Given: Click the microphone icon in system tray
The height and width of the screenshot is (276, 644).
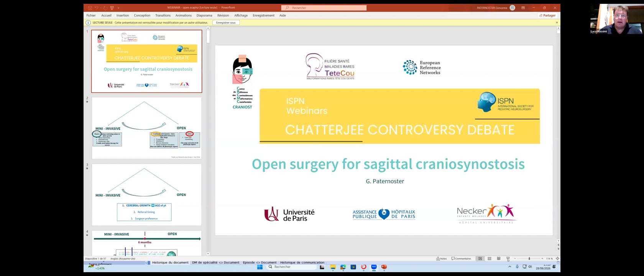Looking at the screenshot, I should click(x=517, y=267).
